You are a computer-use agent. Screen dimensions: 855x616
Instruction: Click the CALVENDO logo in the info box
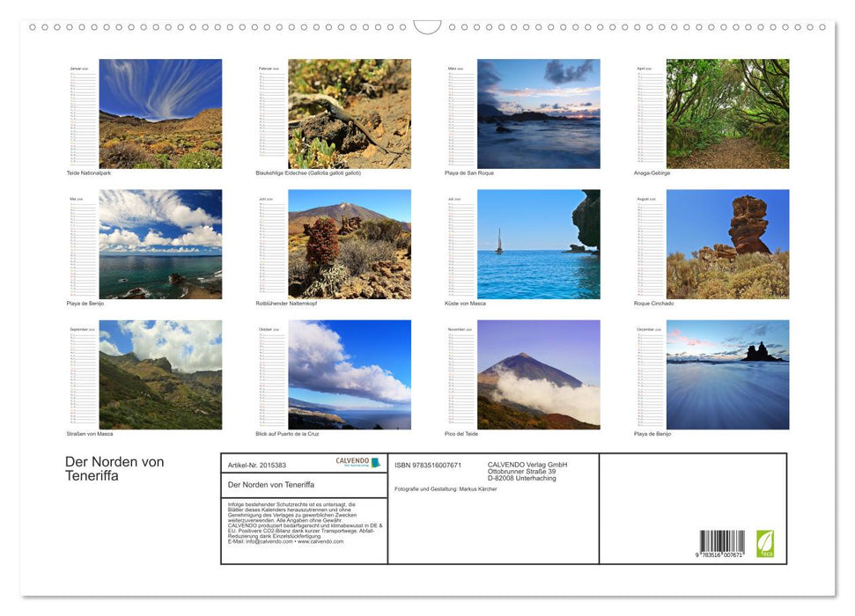coord(357,462)
